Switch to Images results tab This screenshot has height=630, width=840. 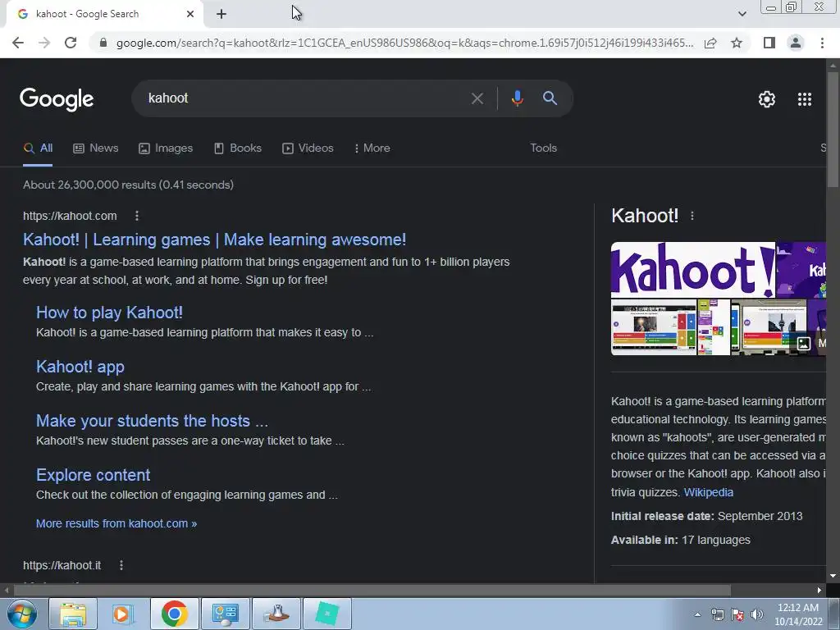[x=166, y=148]
